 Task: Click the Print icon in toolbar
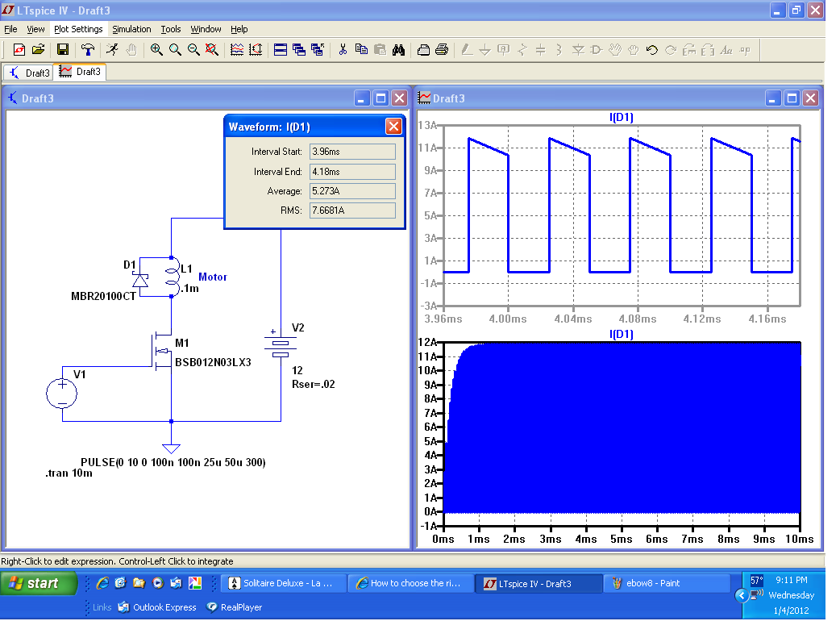click(442, 50)
